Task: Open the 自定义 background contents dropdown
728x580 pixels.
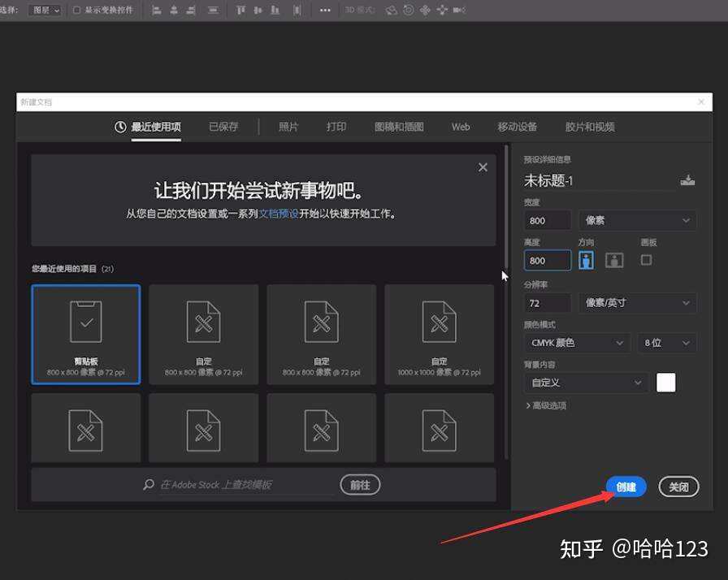Action: (586, 383)
